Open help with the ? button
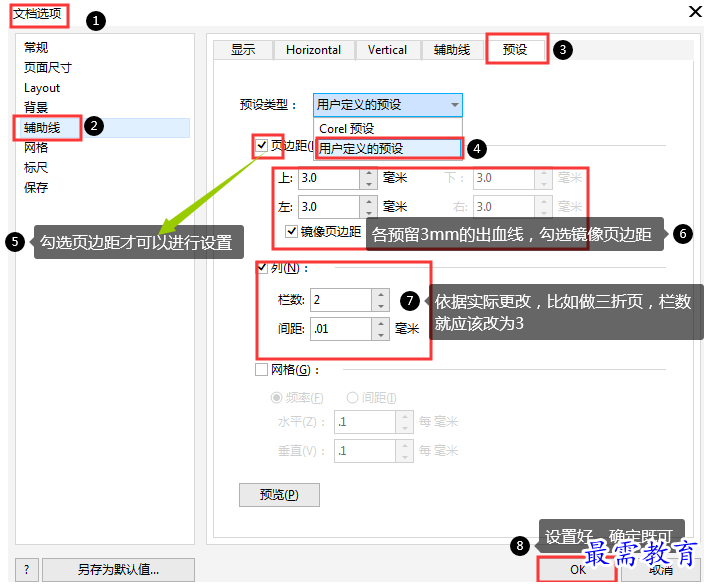The image size is (706, 585). [x=27, y=570]
